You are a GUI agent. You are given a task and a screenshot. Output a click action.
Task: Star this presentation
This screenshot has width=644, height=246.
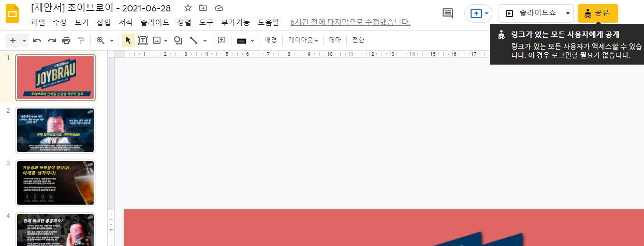(x=188, y=8)
